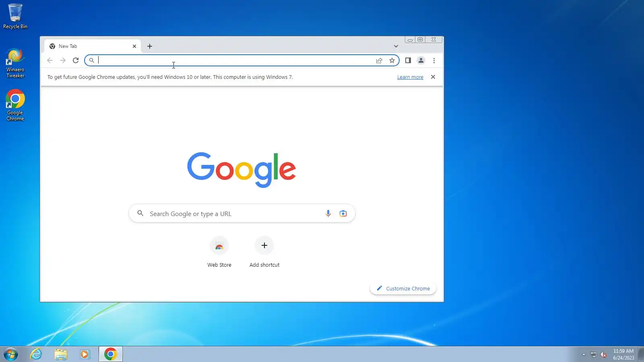Open a new tab with plus button
This screenshot has height=362, width=644.
click(x=150, y=46)
